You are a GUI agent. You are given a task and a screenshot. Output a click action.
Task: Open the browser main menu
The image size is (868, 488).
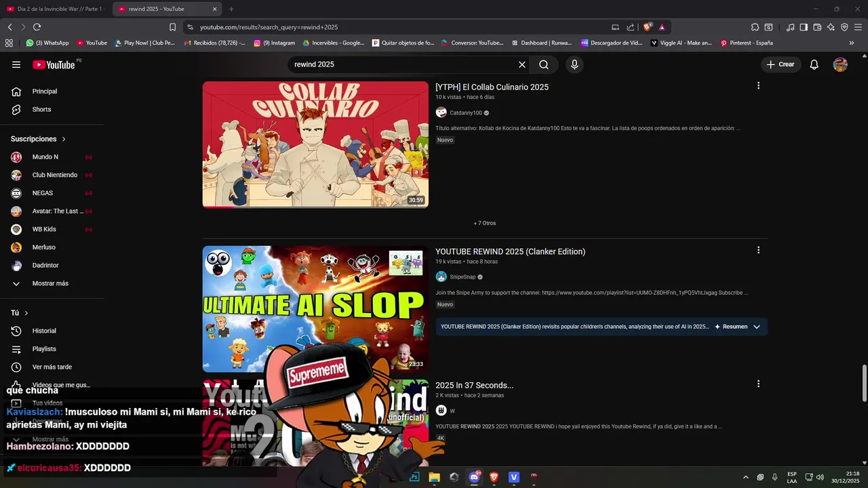point(859,27)
